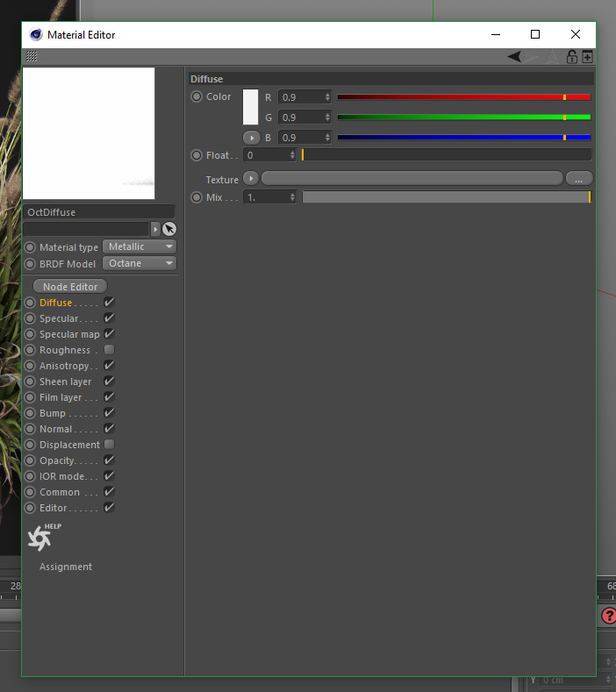616x692 pixels.
Task: Open the Assignment section
Action: (x=66, y=567)
